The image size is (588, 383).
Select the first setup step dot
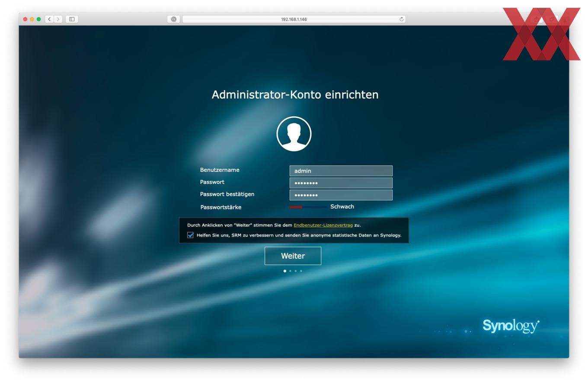point(284,271)
